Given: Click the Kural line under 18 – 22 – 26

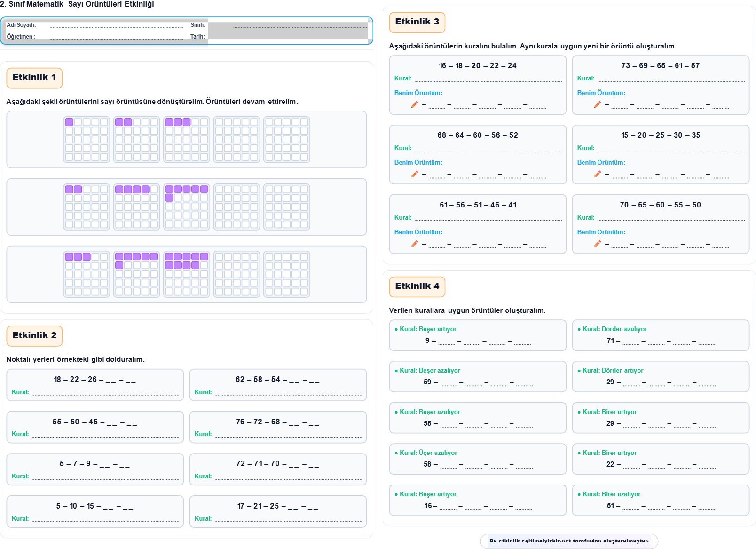Looking at the screenshot, I should [105, 393].
